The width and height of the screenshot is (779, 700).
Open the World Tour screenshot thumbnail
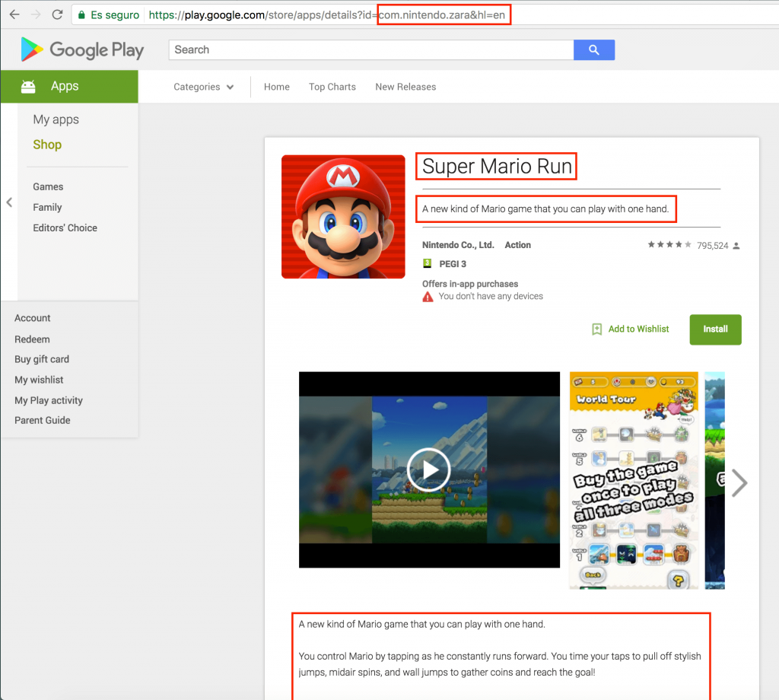pos(634,480)
